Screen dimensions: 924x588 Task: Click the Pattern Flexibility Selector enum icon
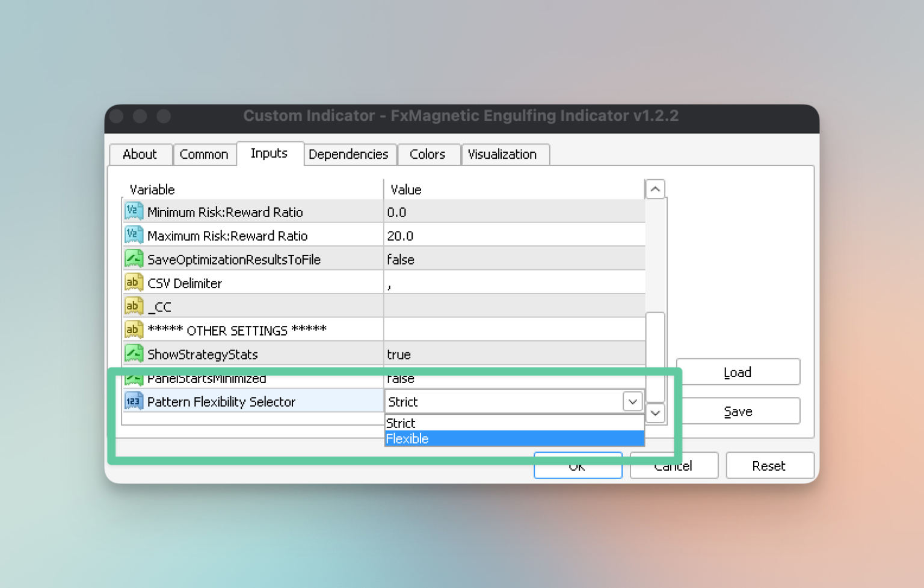pyautogui.click(x=134, y=401)
